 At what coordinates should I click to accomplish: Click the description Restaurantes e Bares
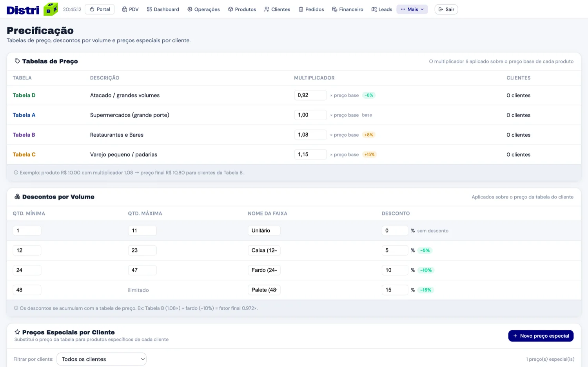point(117,135)
